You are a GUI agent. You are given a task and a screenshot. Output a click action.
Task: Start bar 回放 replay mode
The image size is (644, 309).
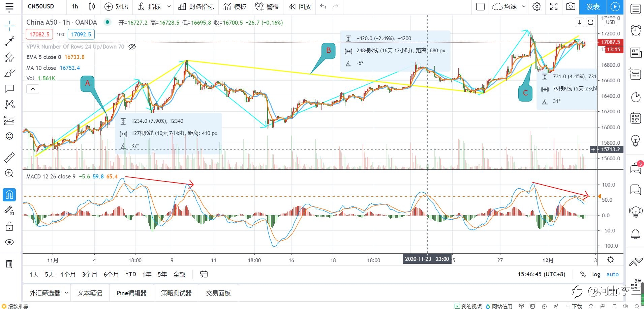pyautogui.click(x=300, y=6)
